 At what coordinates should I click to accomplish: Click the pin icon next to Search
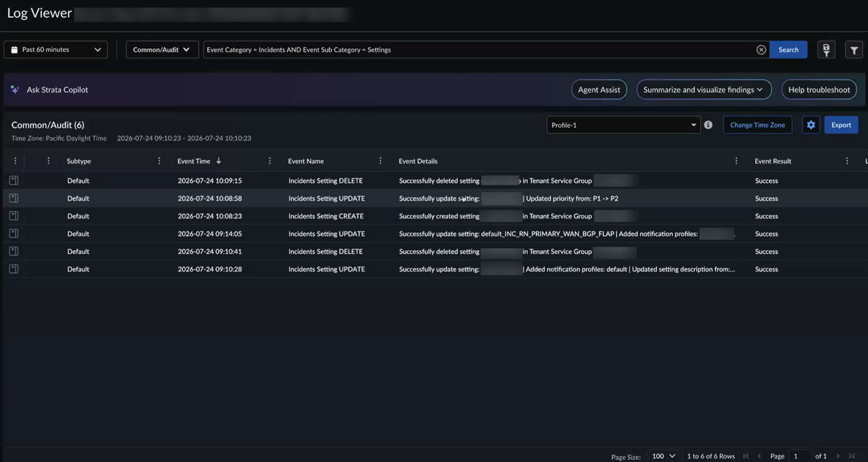(826, 50)
